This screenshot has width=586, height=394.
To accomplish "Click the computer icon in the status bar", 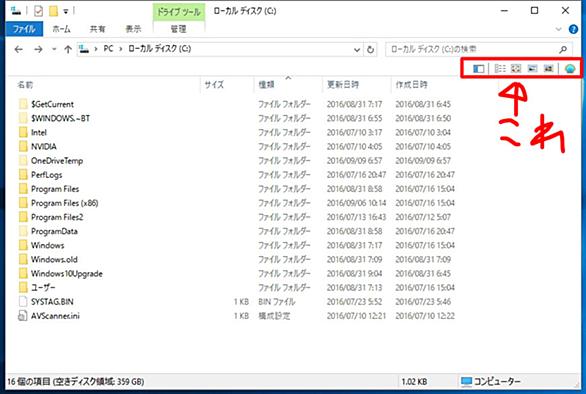I will click(466, 382).
